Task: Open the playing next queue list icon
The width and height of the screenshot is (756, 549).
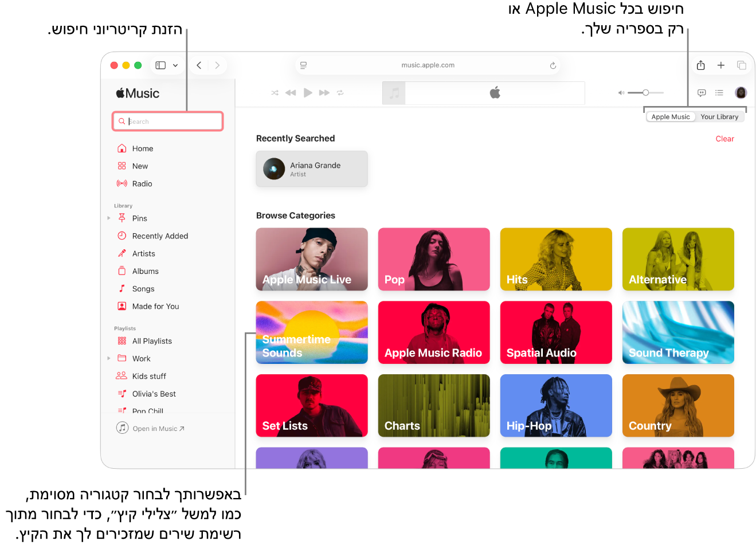Action: [719, 93]
